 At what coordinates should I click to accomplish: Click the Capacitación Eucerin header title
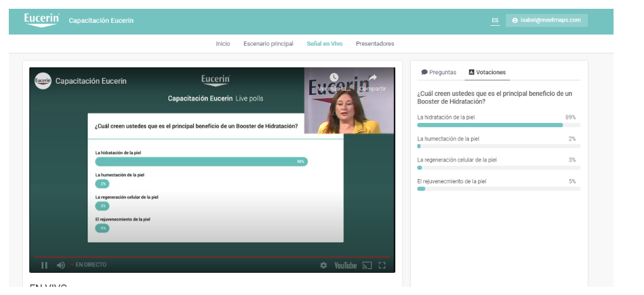tap(101, 20)
